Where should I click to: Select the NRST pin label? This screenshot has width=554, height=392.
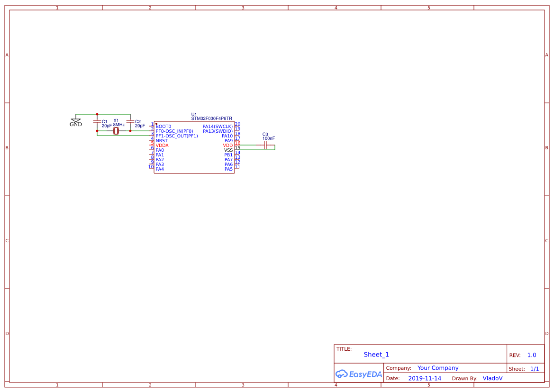pyautogui.click(x=162, y=140)
